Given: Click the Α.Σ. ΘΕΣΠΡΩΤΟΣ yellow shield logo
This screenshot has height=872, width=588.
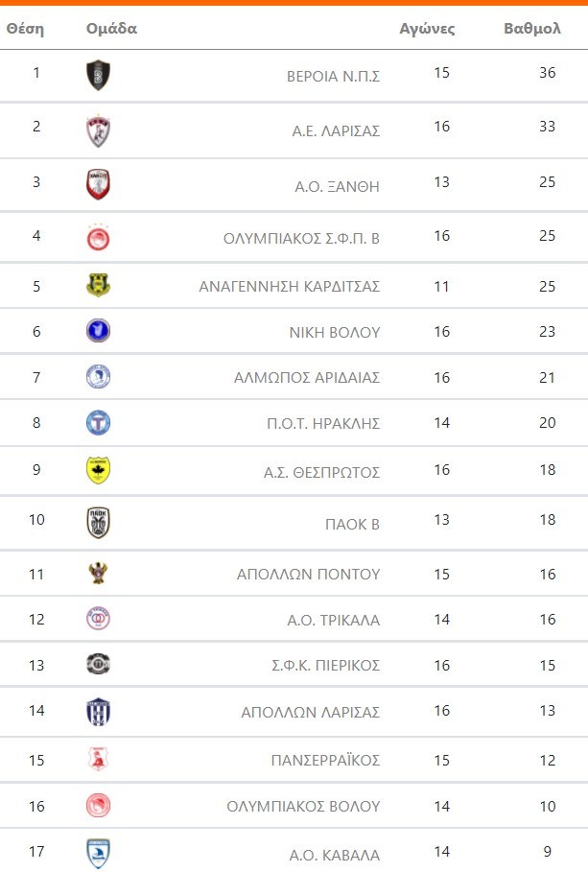Looking at the screenshot, I should 98,470.
